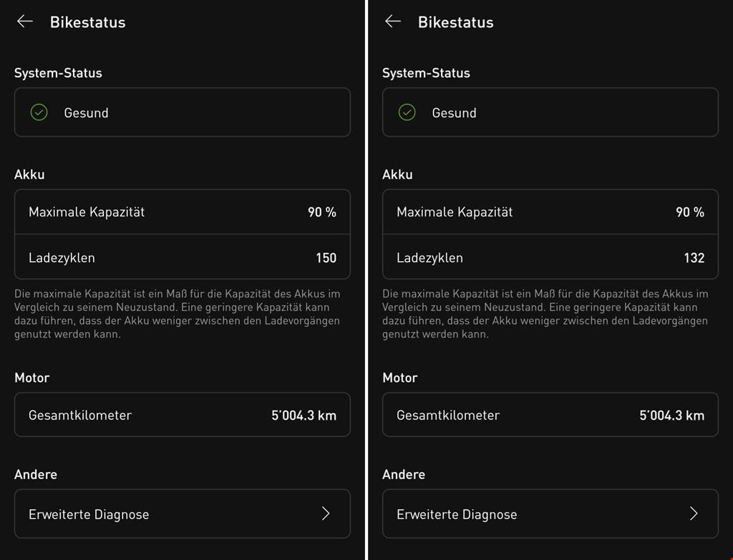Viewport: 733px width, 560px height.
Task: Click green check icon in the 132-Ladezyklen screen
Action: 407,112
